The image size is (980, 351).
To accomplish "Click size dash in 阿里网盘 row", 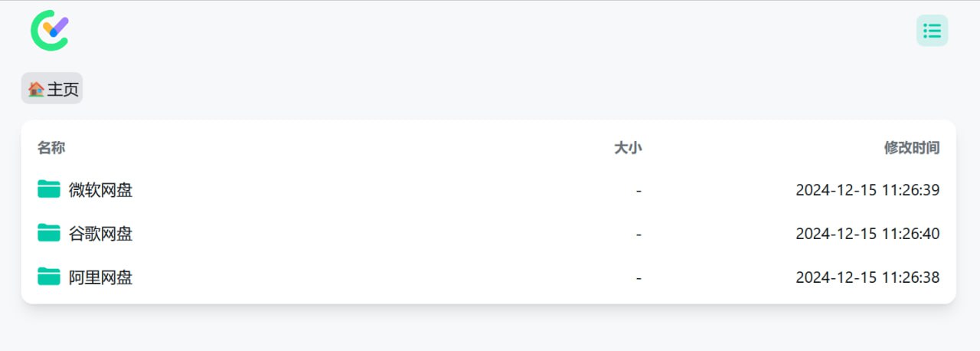I will click(639, 277).
